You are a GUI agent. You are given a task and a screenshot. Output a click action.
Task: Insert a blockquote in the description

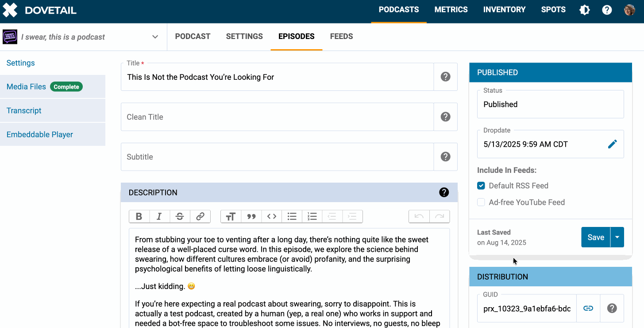(251, 216)
